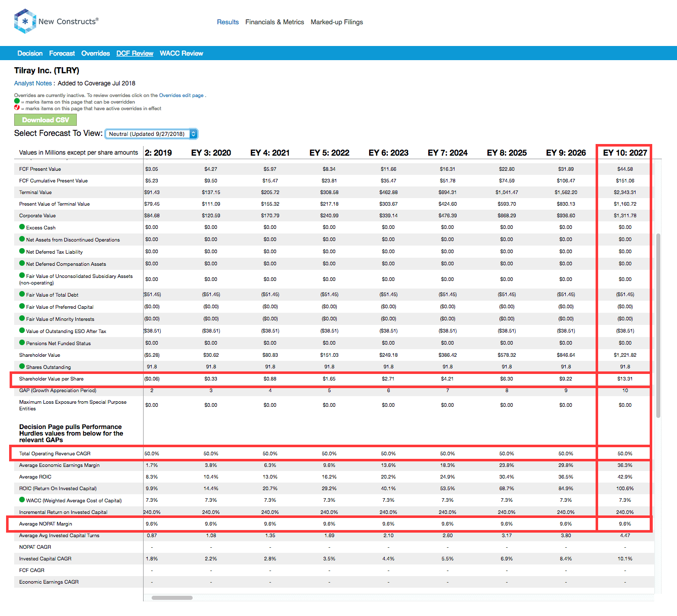The height and width of the screenshot is (616, 677).
Task: Click green dot beside Net Assets from Discontinued Operations
Action: click(22, 239)
